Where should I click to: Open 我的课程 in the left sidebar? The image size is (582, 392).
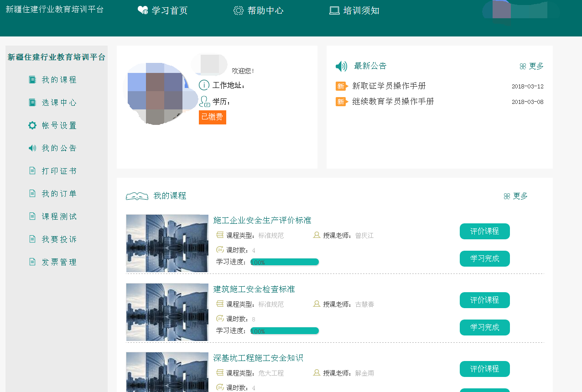[59, 80]
